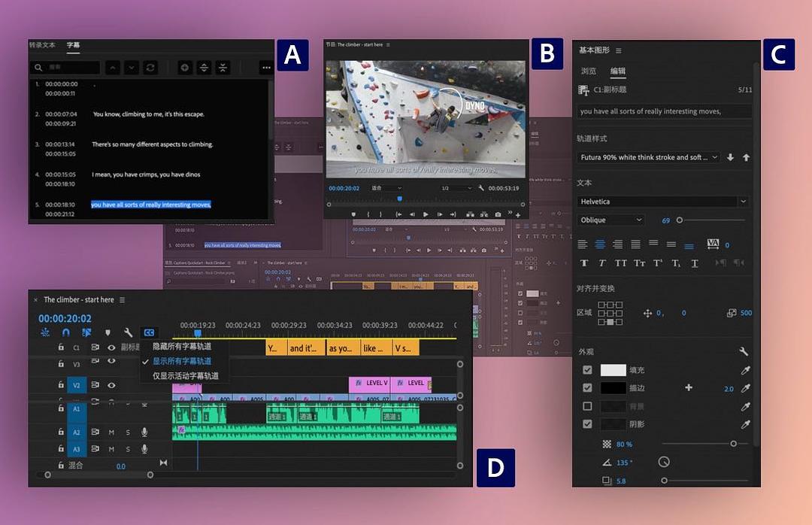Click the fill color eyedropper
Viewport: 812px width, 525px height.
[x=745, y=370]
